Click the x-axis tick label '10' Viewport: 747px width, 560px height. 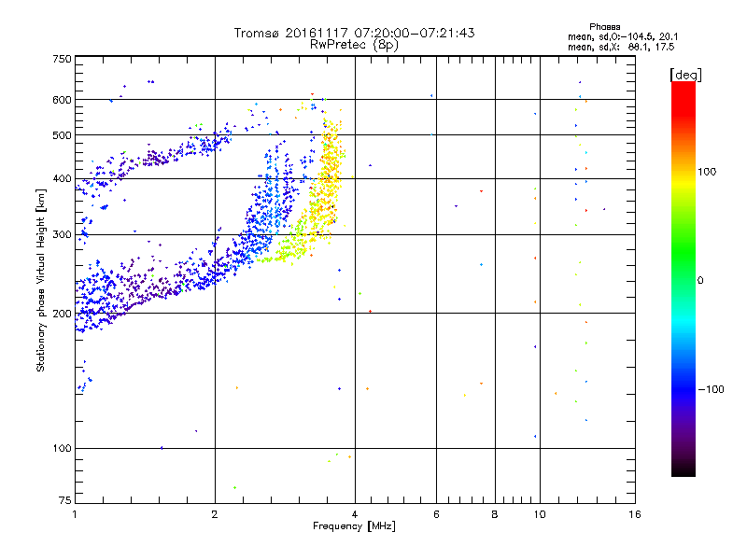540,514
